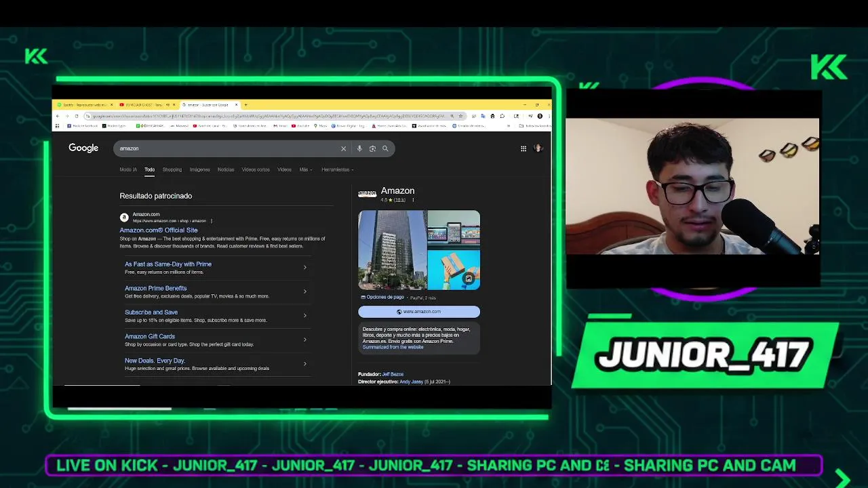868x488 pixels.
Task: Open Amazon.com Official Site link
Action: 159,230
